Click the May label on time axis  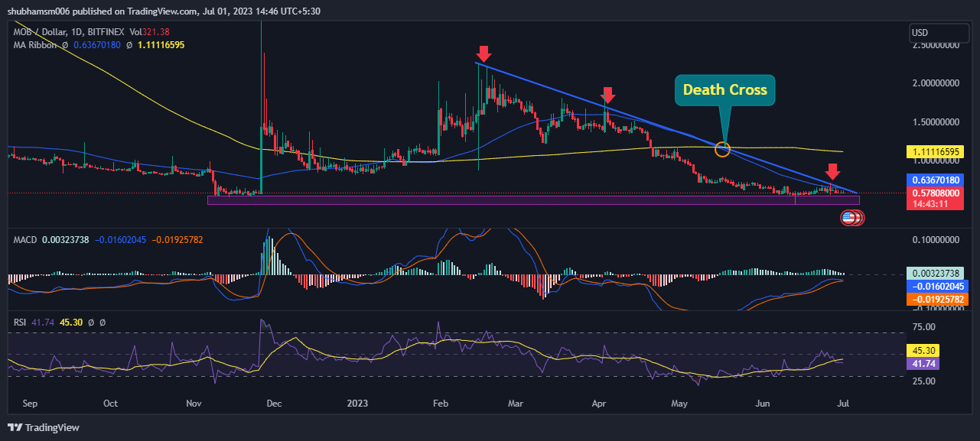(x=679, y=403)
